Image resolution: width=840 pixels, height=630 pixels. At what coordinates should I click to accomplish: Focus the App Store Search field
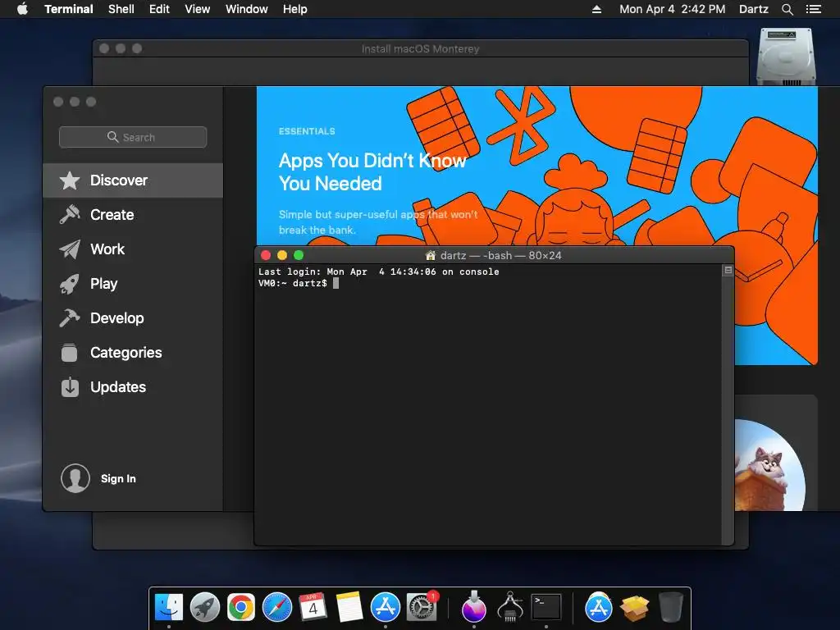click(133, 137)
